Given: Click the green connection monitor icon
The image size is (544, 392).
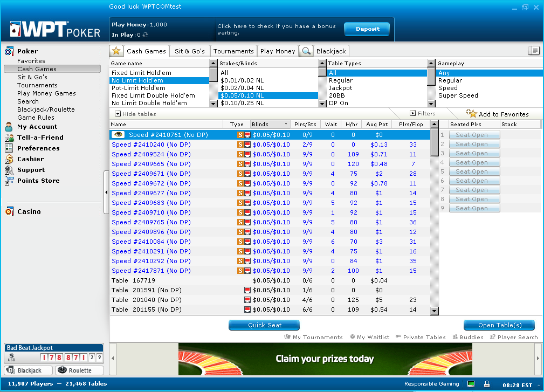Looking at the screenshot, I should pyautogui.click(x=471, y=384).
